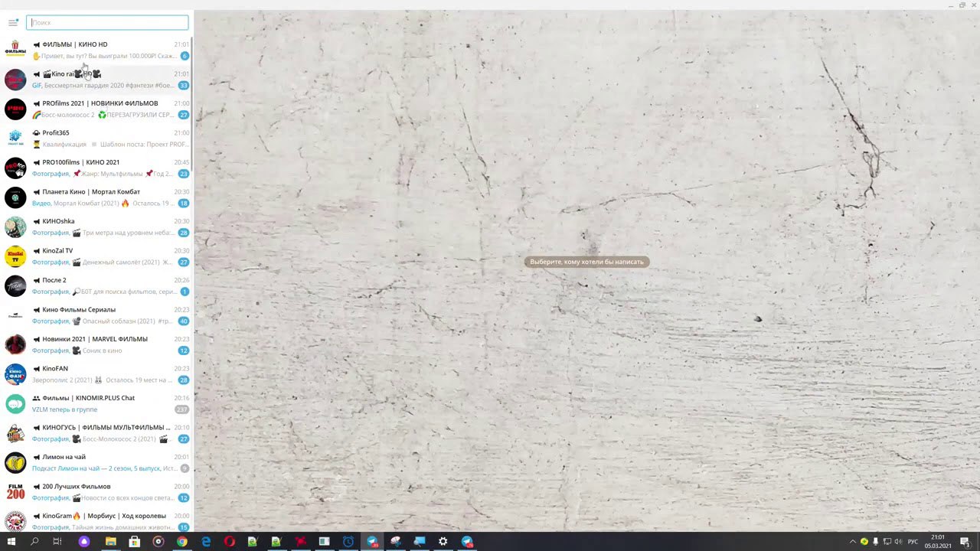This screenshot has height=551, width=980.
Task: Click the microphone tray icon
Action: [x=875, y=542]
